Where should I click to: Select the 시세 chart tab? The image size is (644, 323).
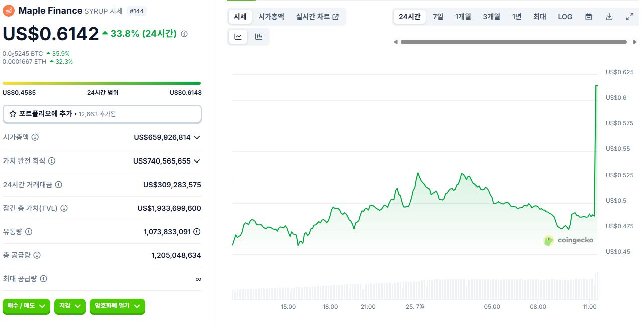click(240, 17)
